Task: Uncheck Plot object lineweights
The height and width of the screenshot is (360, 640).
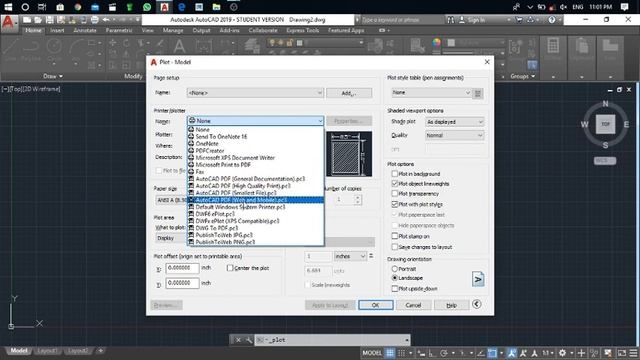Action: (x=395, y=184)
